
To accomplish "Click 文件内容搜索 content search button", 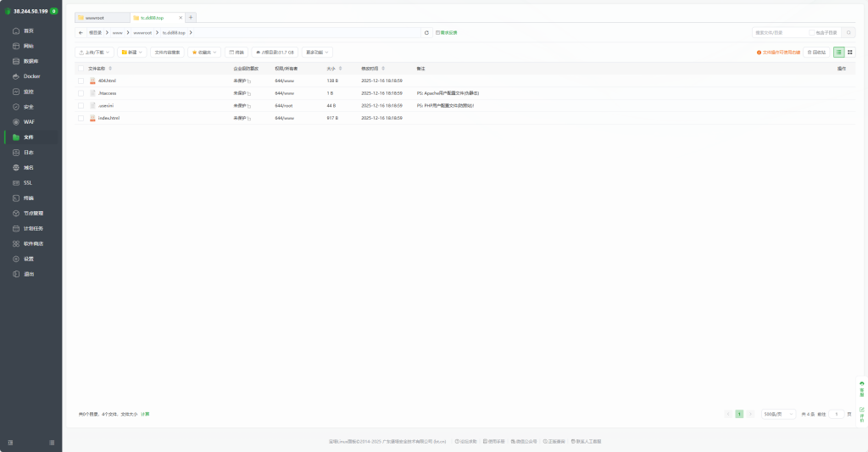I will [167, 52].
